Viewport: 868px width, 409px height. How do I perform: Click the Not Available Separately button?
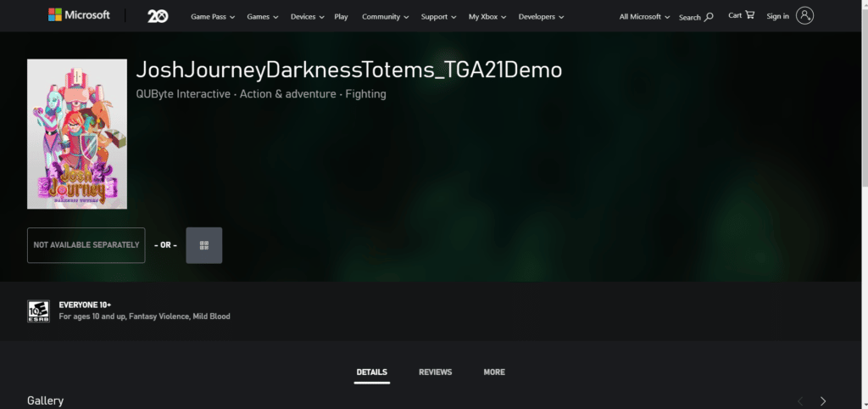click(x=86, y=245)
